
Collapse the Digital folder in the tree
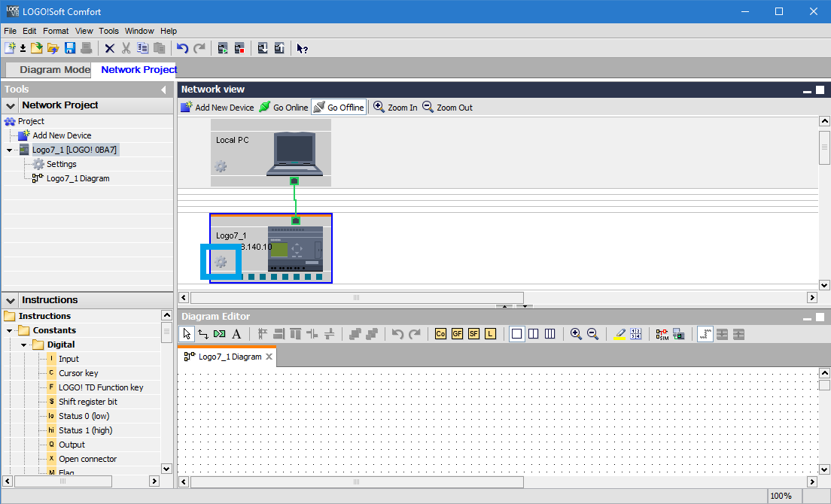24,345
